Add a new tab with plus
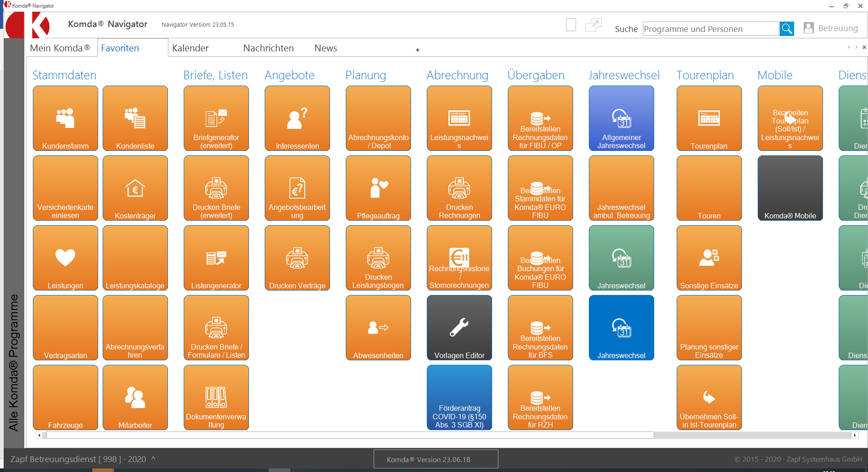Viewport: 868px width, 472px height. coord(418,50)
